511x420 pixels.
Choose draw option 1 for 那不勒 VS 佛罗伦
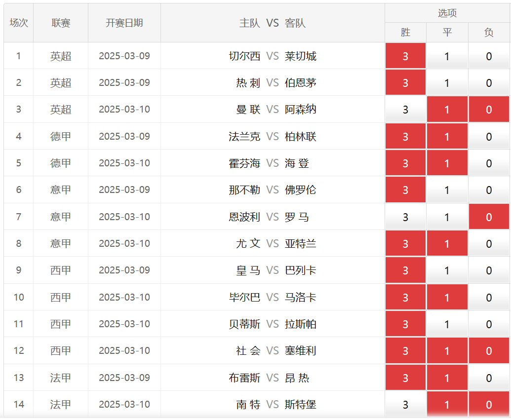click(x=447, y=190)
